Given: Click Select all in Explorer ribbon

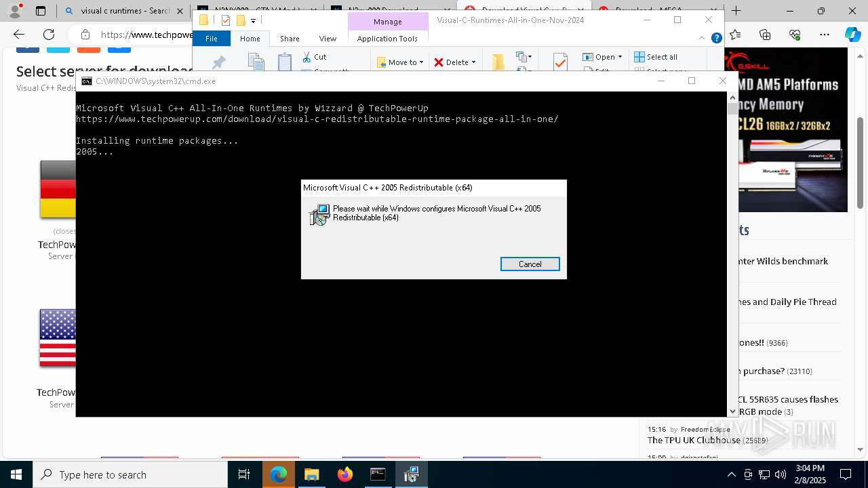Looking at the screenshot, I should click(656, 57).
